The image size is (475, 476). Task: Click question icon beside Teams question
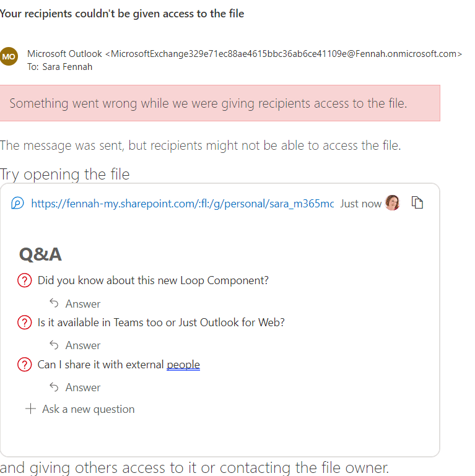point(24,322)
